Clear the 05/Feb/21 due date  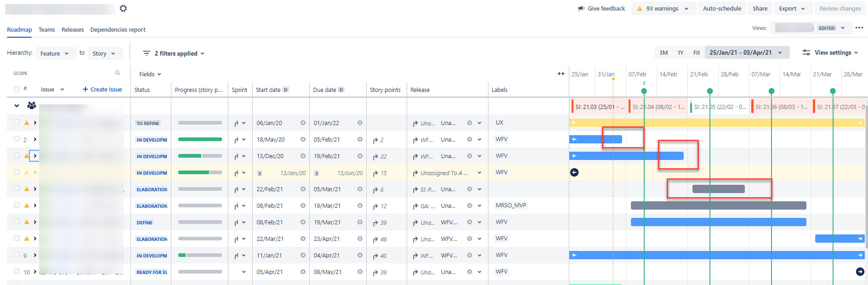[x=360, y=139]
